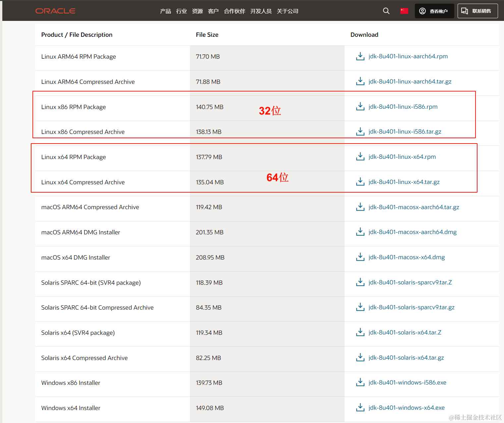Click download icon for jdk-8u401-linux-aarch64.tar.gz
Image resolution: width=504 pixels, height=423 pixels.
pos(360,81)
